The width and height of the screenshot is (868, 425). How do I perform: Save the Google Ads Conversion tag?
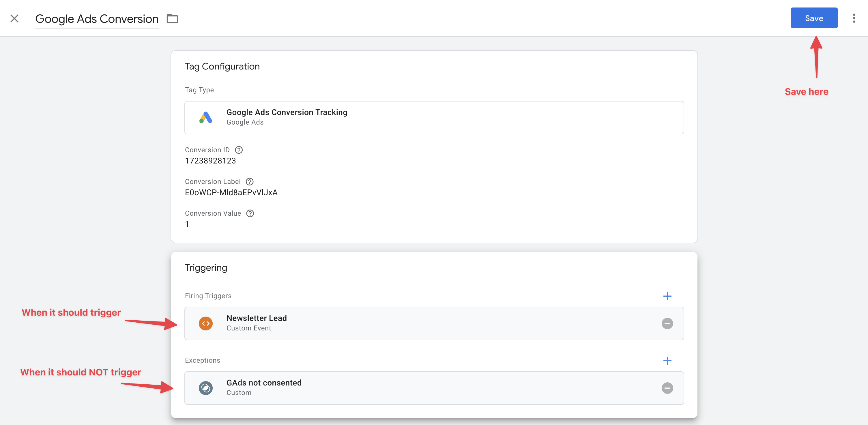click(x=814, y=18)
